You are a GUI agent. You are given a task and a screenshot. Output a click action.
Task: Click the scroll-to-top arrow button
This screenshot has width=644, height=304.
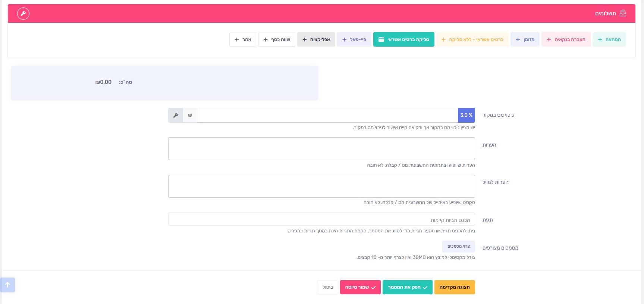[x=7, y=285]
